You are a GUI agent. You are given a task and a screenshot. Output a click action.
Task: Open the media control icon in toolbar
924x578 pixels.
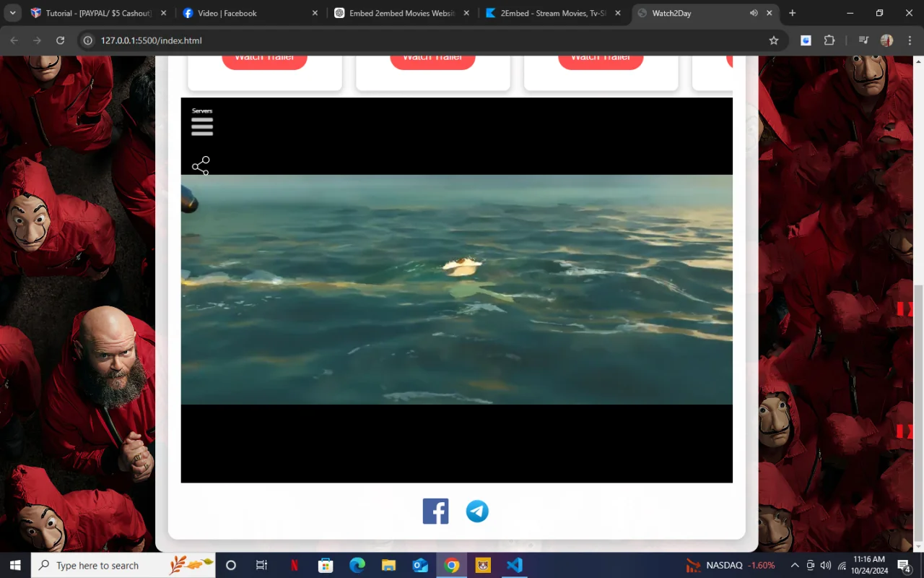click(x=863, y=40)
